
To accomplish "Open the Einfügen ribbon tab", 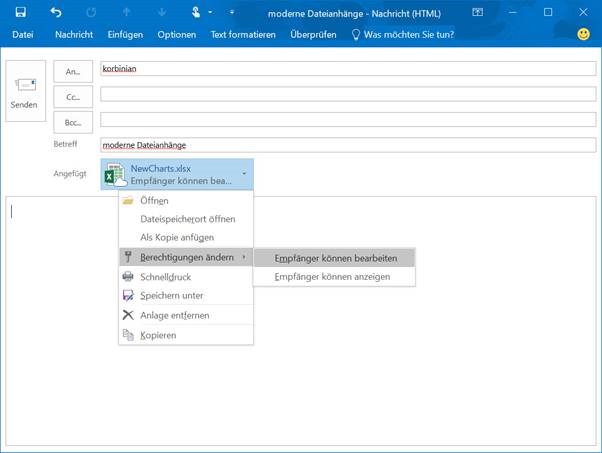I will (124, 34).
